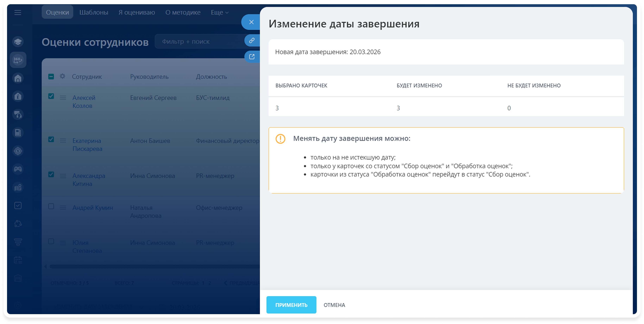Open panel in new window icon
The width and height of the screenshot is (644, 324).
252,57
